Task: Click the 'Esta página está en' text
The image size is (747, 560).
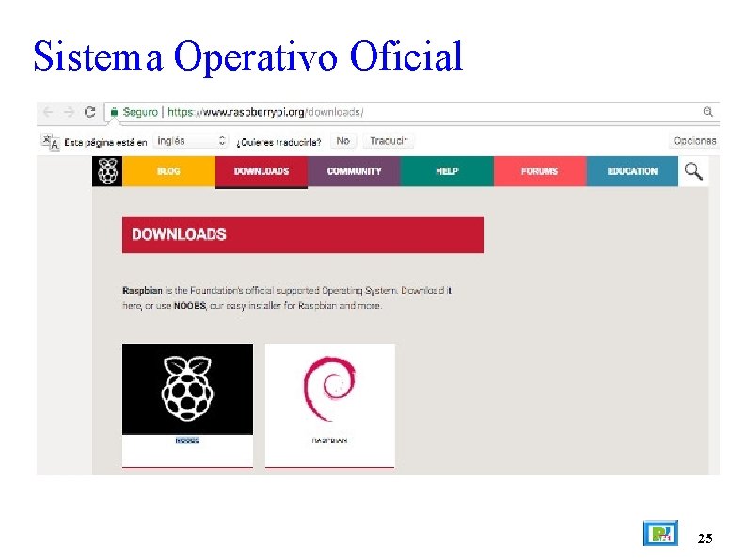Action: [105, 142]
